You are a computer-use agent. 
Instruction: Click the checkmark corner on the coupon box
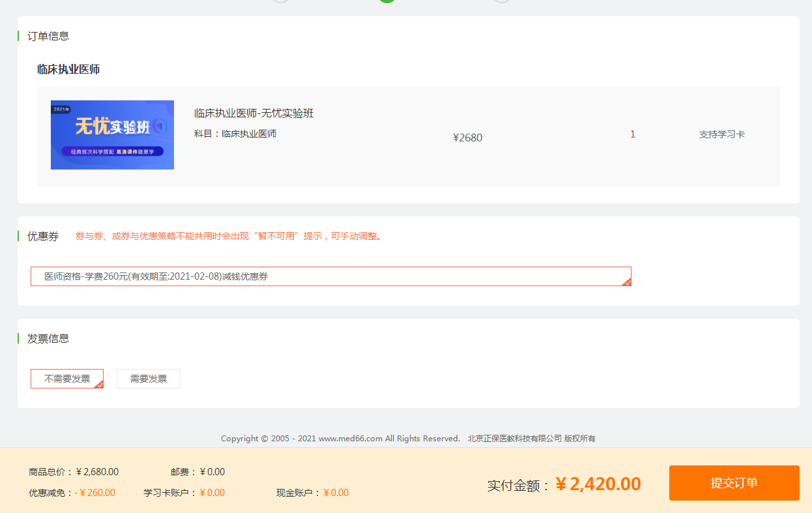click(627, 282)
